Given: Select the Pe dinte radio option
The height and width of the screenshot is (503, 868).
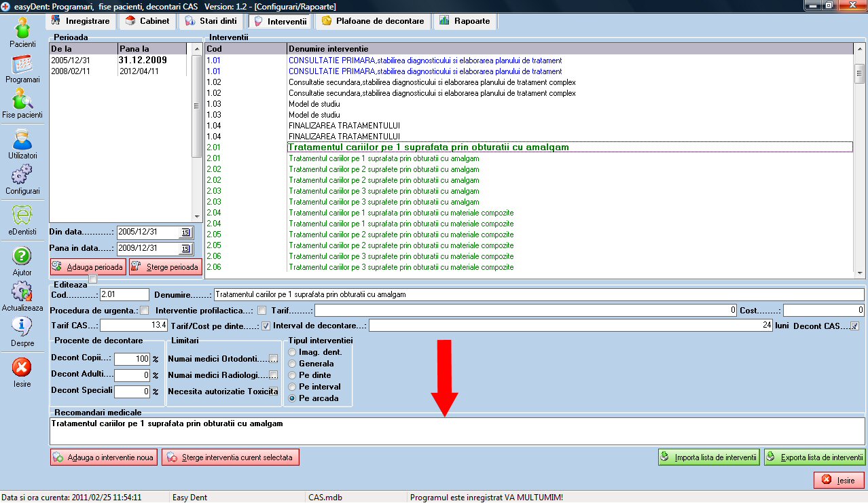Looking at the screenshot, I should pos(293,375).
